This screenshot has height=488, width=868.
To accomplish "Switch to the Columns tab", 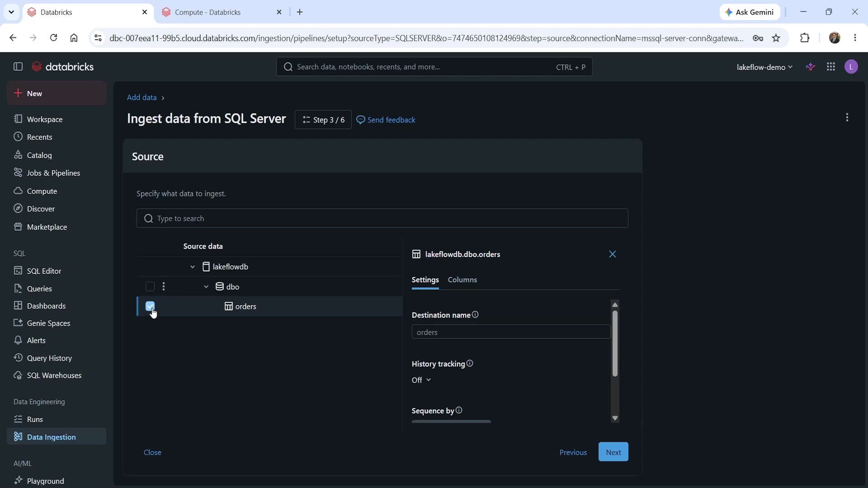I will click(462, 280).
